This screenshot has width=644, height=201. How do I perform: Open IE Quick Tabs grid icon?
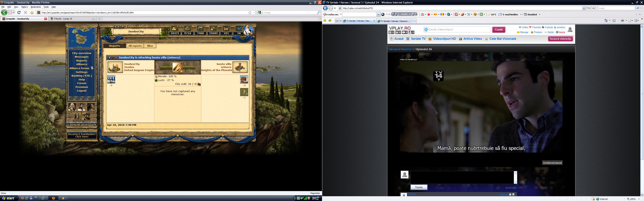tap(337, 21)
